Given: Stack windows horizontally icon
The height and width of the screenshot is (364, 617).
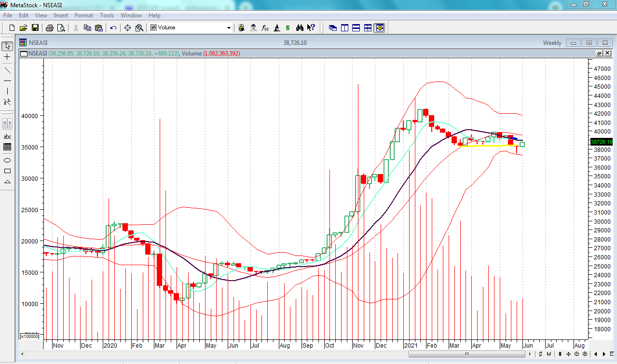Looking at the screenshot, I should [356, 27].
